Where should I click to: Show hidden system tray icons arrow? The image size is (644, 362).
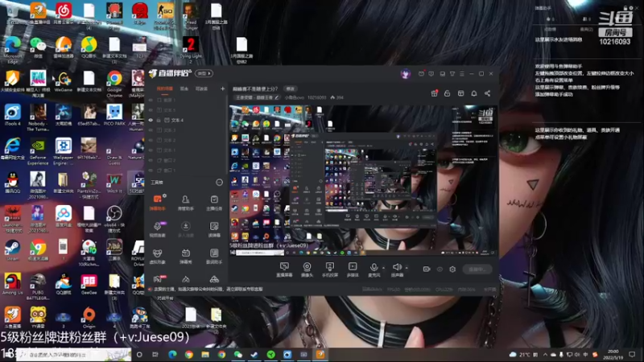[545, 354]
